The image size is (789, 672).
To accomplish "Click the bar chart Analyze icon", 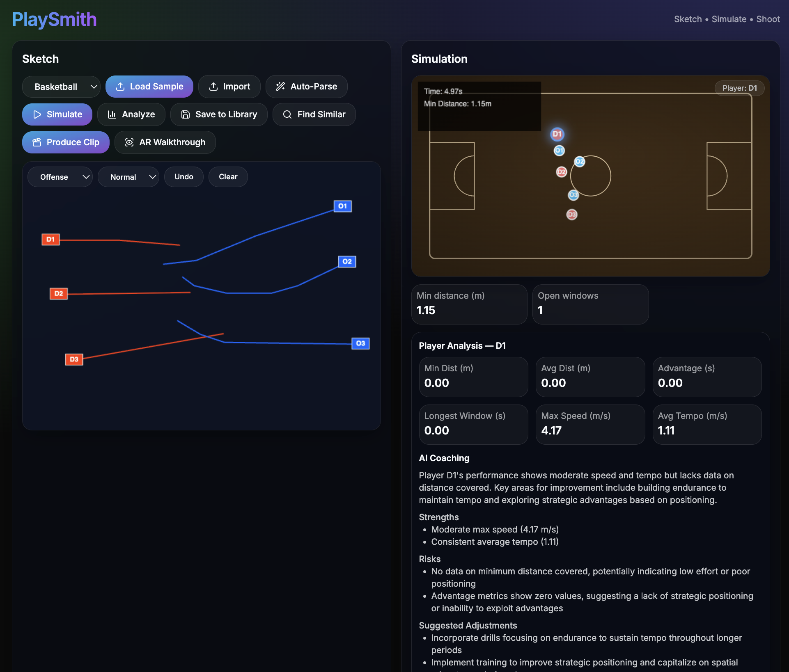I will [112, 114].
